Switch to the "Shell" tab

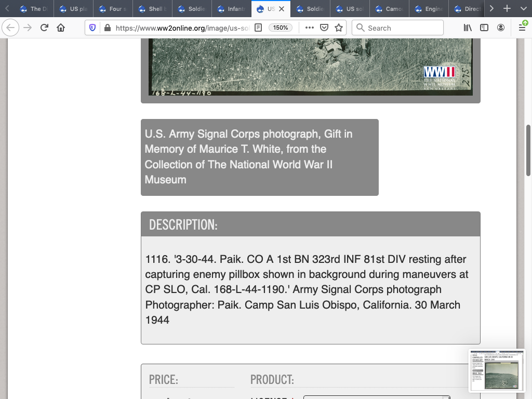point(153,9)
